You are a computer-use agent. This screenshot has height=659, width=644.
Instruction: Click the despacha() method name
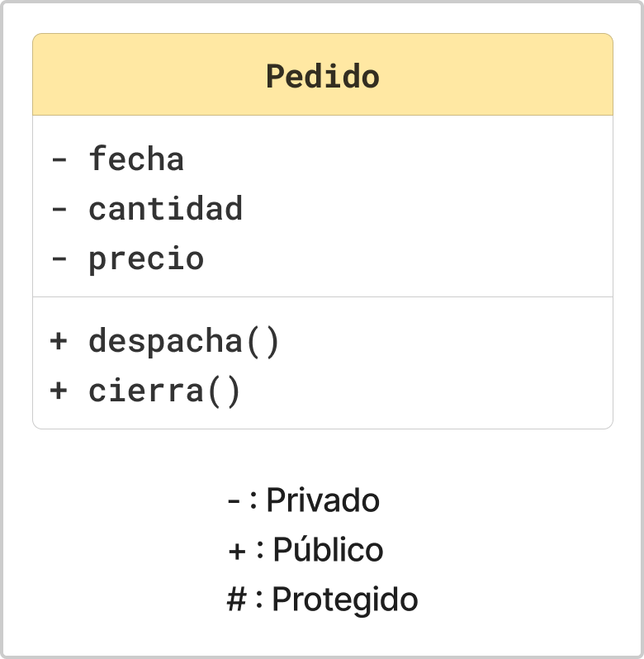click(184, 342)
